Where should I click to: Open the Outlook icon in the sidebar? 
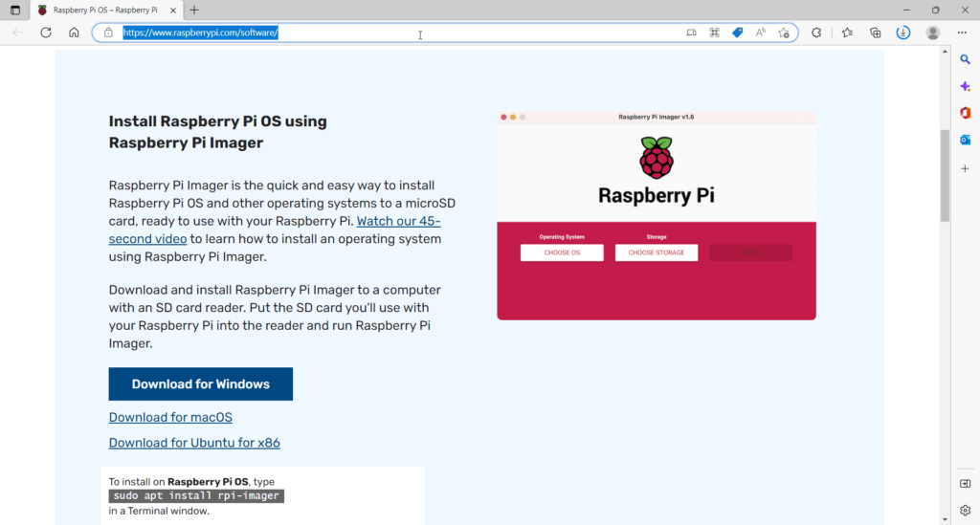coord(966,140)
